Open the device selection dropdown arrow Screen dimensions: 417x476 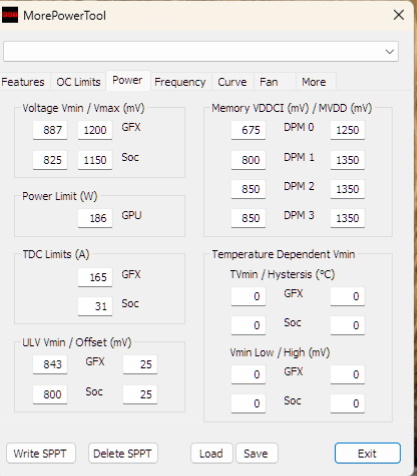389,52
